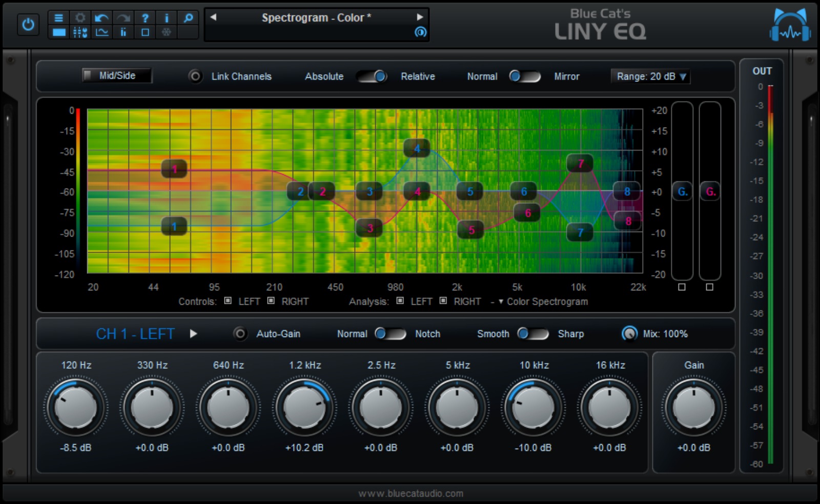Click the snowflake freeze icon
The image size is (820, 504).
click(166, 32)
